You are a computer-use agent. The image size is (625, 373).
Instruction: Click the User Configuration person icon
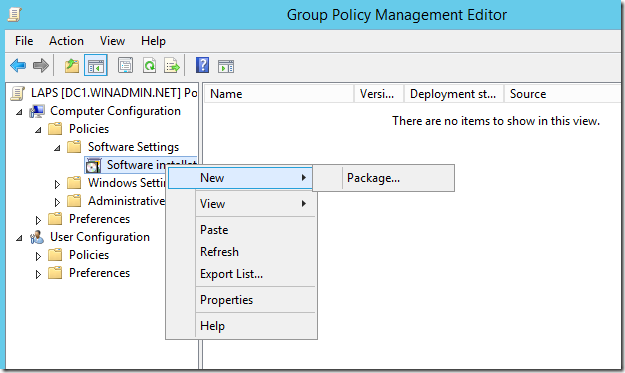(x=37, y=238)
